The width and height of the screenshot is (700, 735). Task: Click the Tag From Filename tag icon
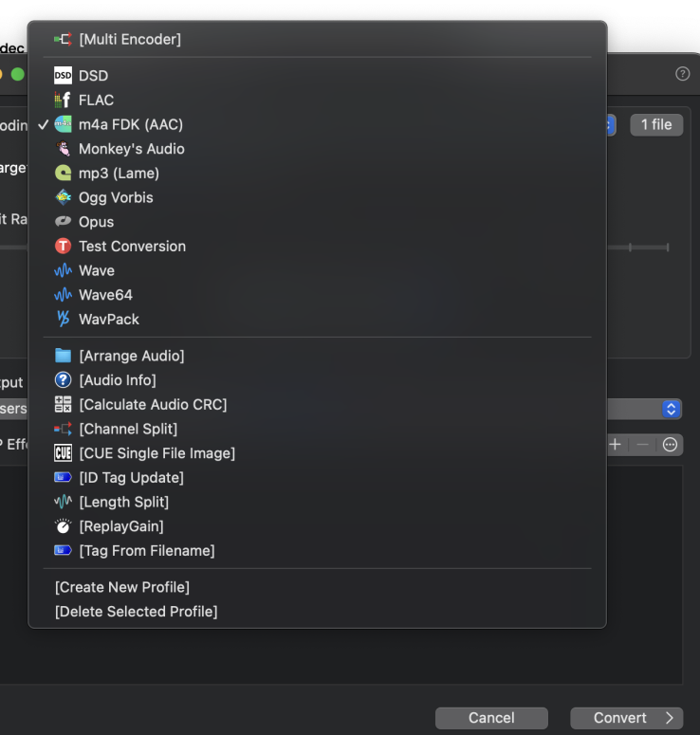pyautogui.click(x=63, y=550)
